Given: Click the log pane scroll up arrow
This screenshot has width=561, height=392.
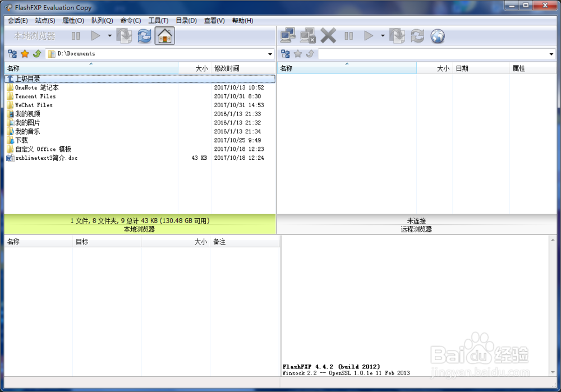Looking at the screenshot, I should tap(553, 240).
